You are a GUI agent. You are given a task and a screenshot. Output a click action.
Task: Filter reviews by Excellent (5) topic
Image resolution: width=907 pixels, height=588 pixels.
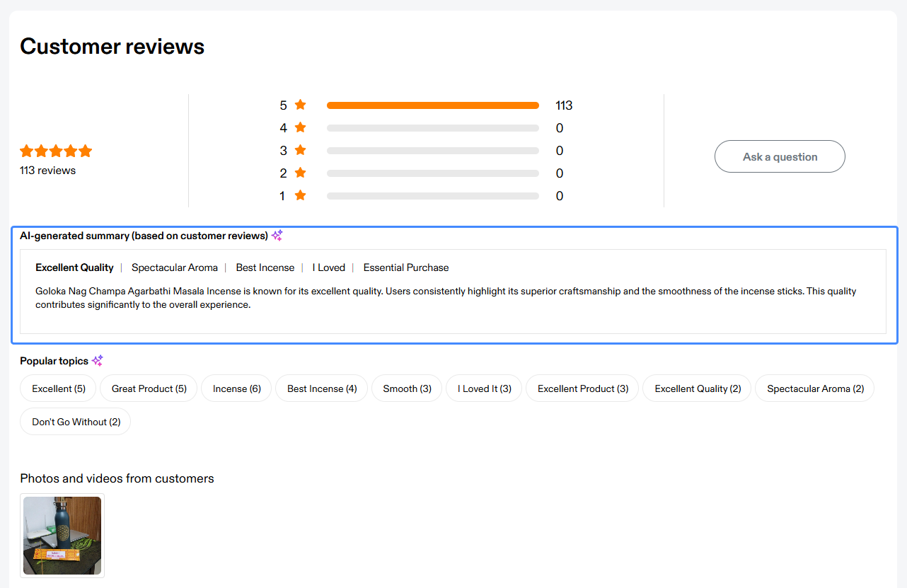(x=59, y=388)
